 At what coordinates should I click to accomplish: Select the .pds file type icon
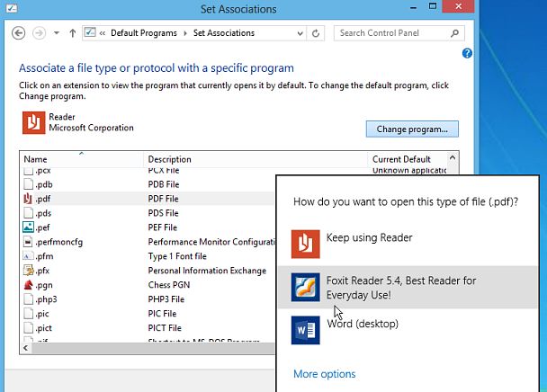coord(28,213)
